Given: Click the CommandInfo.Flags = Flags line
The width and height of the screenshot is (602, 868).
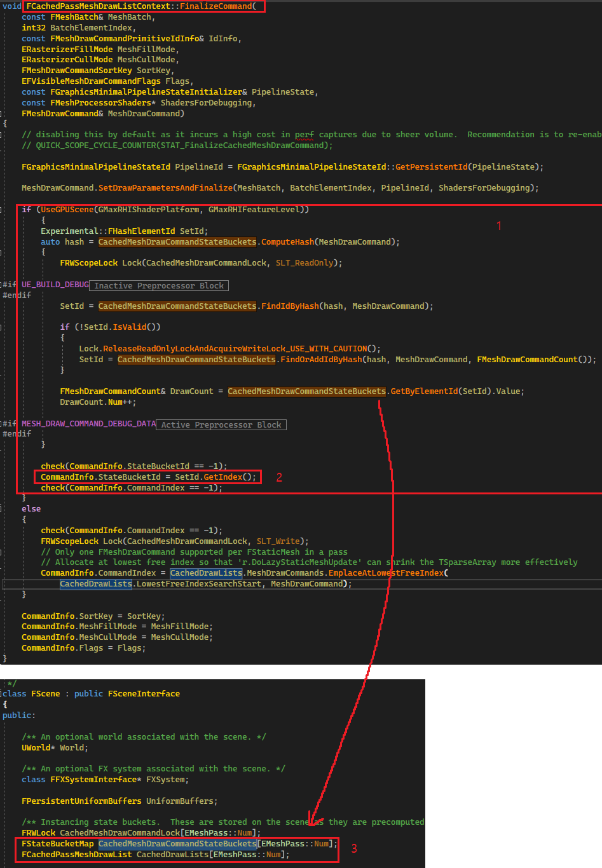Looking at the screenshot, I should tap(84, 648).
